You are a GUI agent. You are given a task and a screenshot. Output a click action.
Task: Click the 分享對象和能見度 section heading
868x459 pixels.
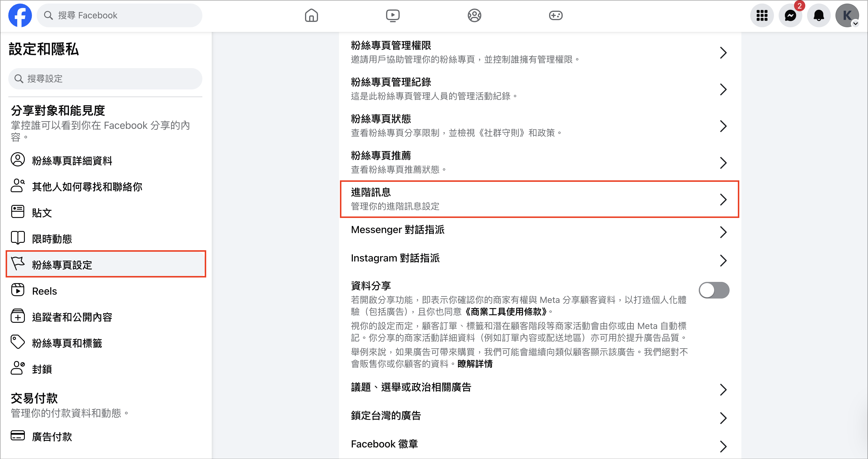point(58,110)
